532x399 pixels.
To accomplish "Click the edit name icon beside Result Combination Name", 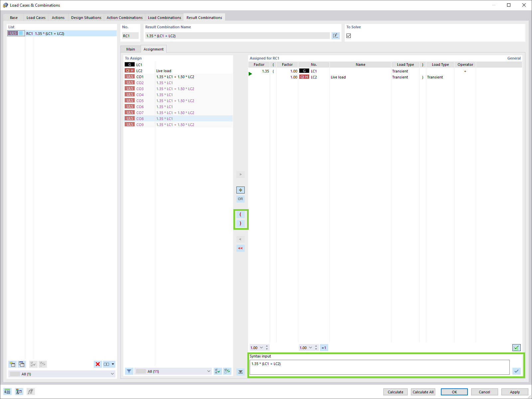I will coord(335,36).
